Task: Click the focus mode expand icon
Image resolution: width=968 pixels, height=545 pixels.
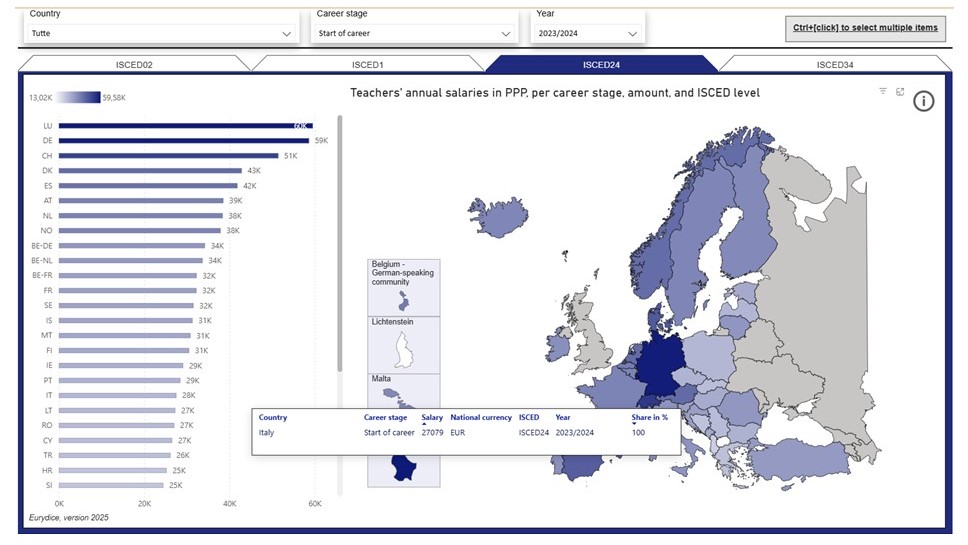Action: [x=900, y=92]
